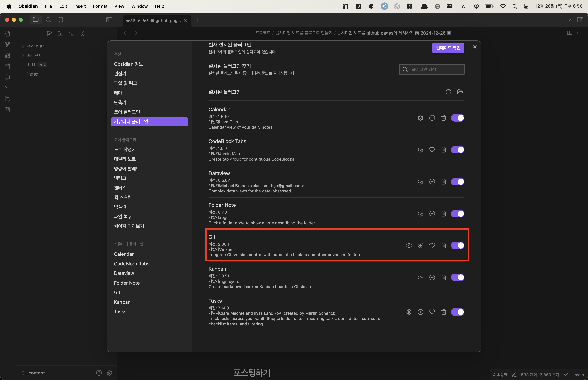Open Calendar plugin hotkeys plus icon
The image size is (588, 380).
432,118
